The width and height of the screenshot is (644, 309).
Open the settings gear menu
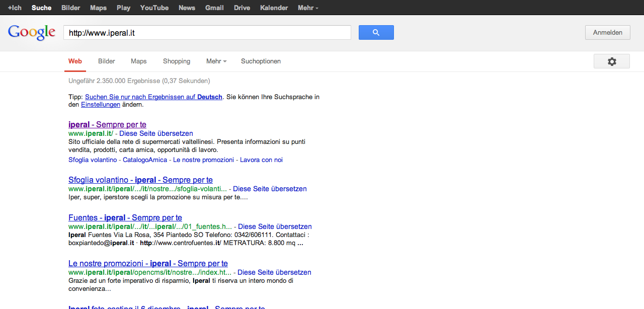[611, 61]
